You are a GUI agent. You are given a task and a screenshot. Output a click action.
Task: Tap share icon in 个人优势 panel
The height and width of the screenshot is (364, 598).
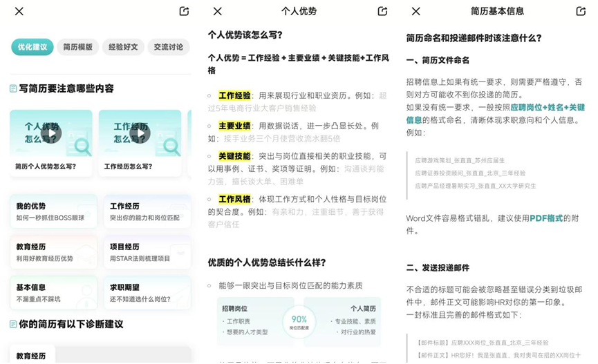382,11
